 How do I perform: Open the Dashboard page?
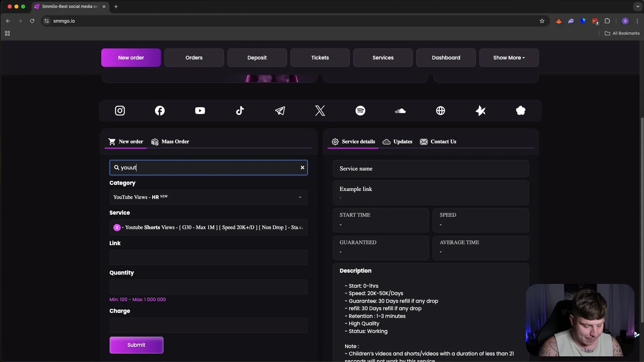click(x=446, y=58)
